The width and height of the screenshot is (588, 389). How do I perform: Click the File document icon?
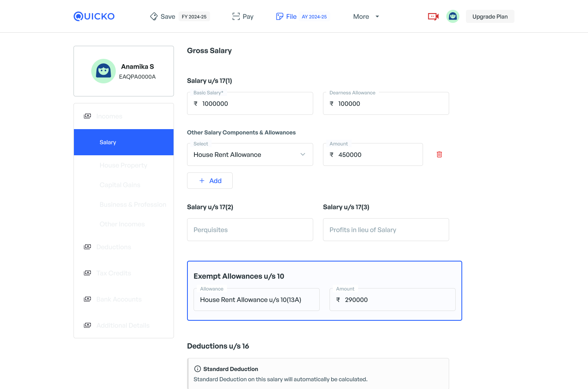(280, 16)
